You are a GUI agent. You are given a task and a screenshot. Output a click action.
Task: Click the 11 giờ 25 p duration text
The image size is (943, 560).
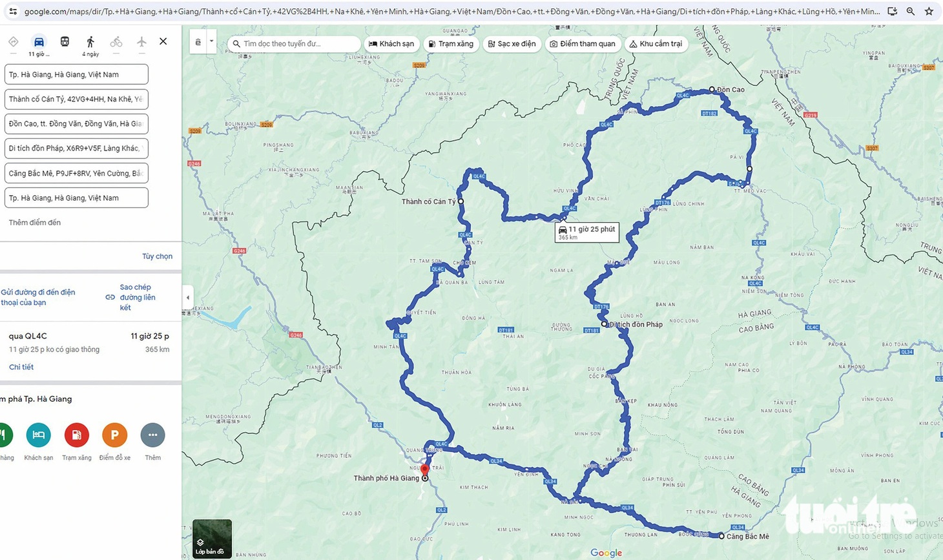point(150,336)
